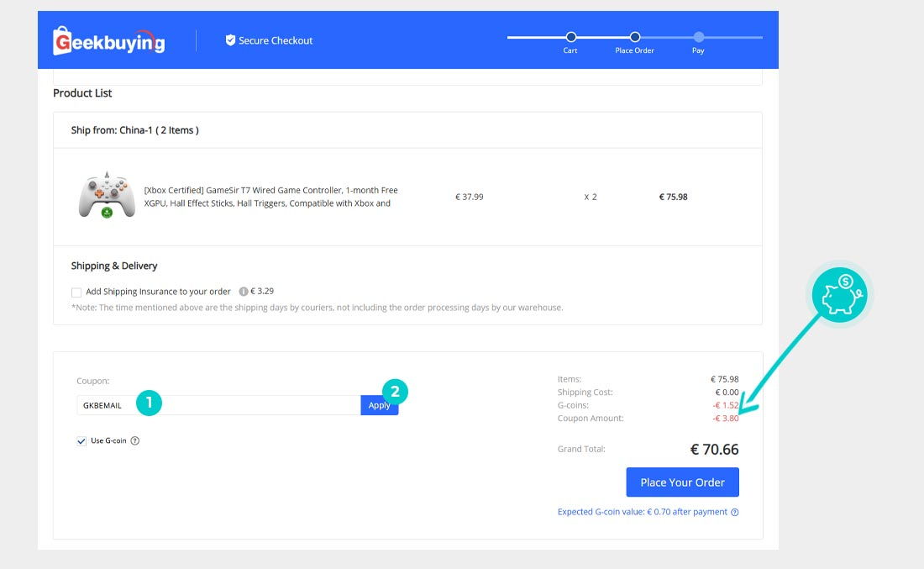This screenshot has width=924, height=569.
Task: Click the Expected G-coin value help icon
Action: coord(735,512)
